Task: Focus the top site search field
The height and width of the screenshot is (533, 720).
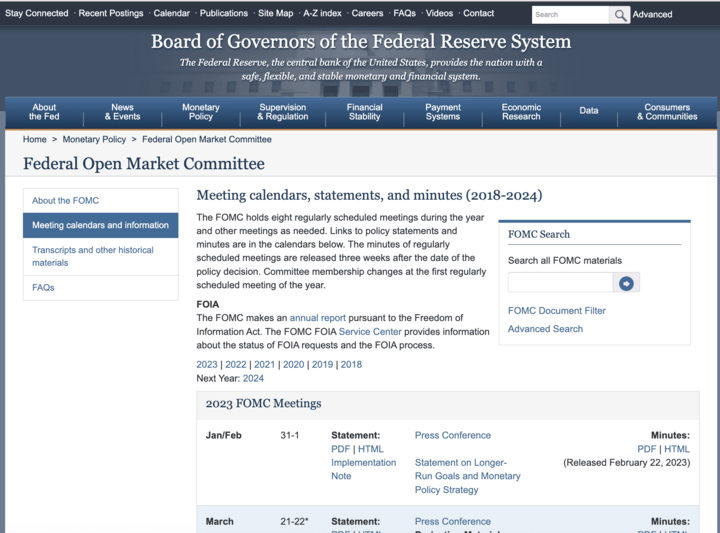Action: [570, 15]
